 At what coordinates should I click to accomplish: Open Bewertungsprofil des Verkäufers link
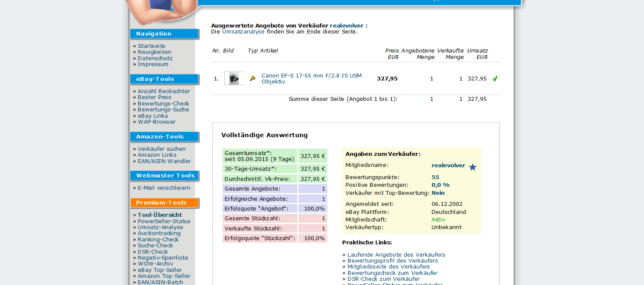pos(393,261)
